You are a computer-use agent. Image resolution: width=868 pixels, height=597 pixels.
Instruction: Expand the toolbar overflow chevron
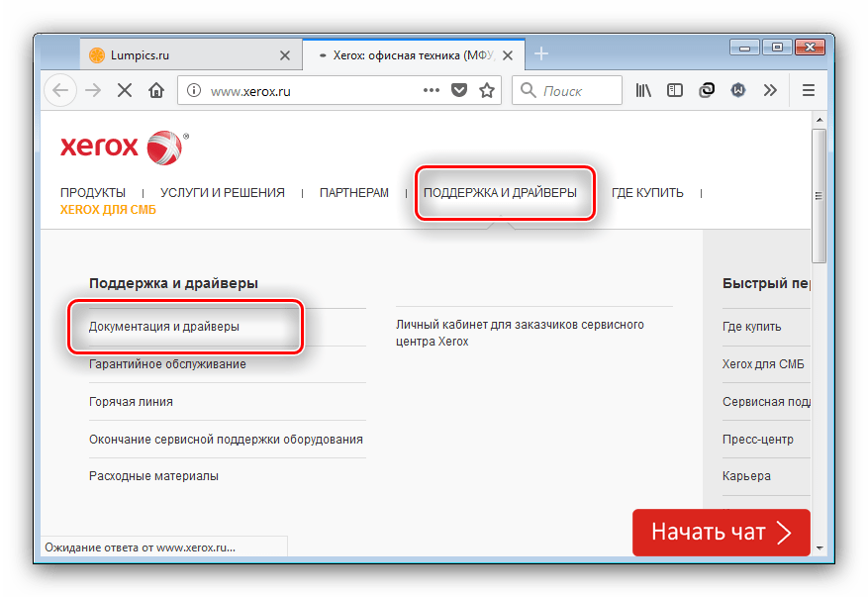click(x=770, y=91)
